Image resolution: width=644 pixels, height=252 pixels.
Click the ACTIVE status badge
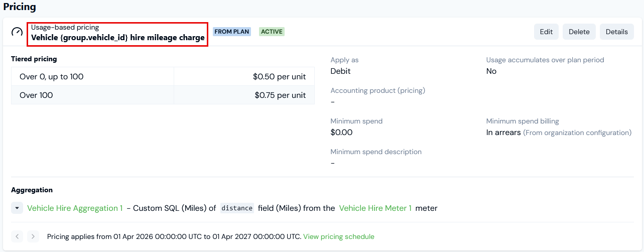(x=272, y=32)
